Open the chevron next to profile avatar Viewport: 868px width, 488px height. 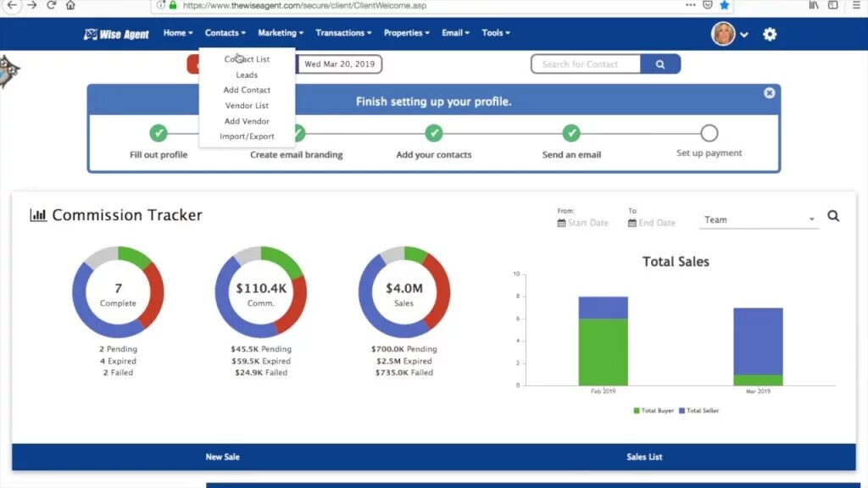coord(744,36)
